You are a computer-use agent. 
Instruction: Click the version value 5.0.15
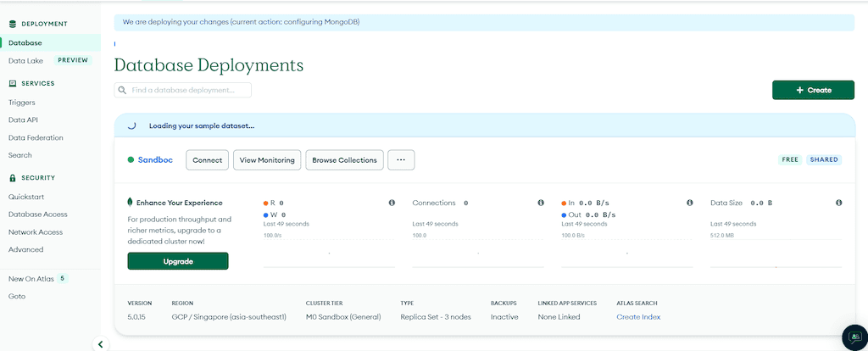coord(136,317)
